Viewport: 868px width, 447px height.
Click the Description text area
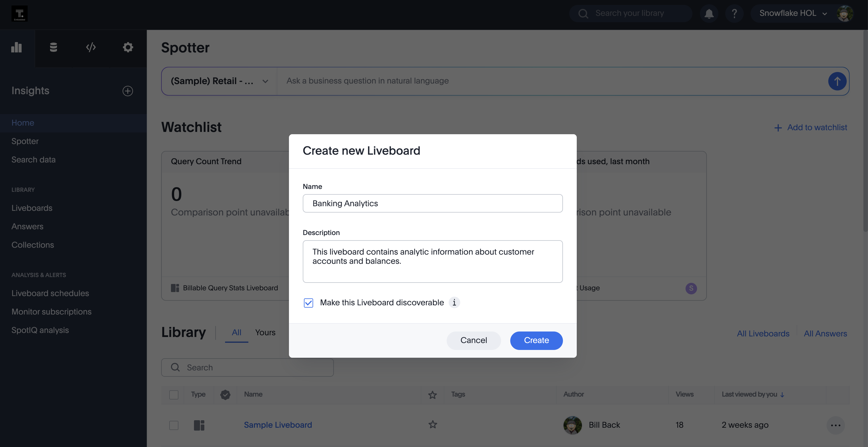click(433, 261)
